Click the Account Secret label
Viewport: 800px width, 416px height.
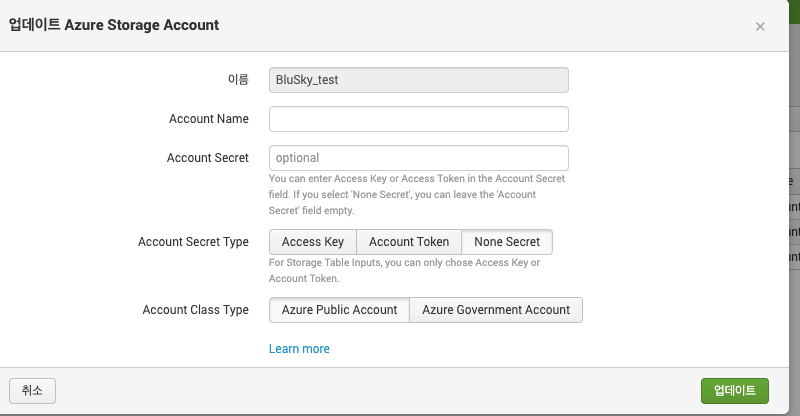[207, 158]
